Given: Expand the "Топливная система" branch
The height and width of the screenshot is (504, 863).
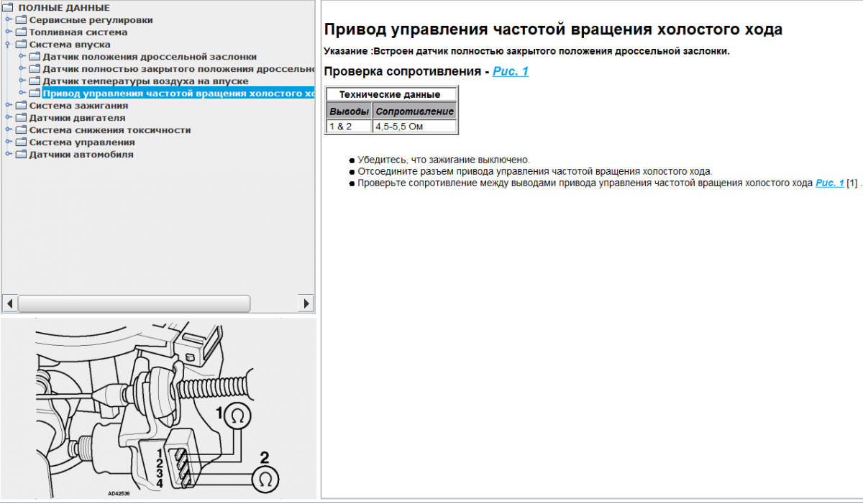Looking at the screenshot, I should click(7, 32).
